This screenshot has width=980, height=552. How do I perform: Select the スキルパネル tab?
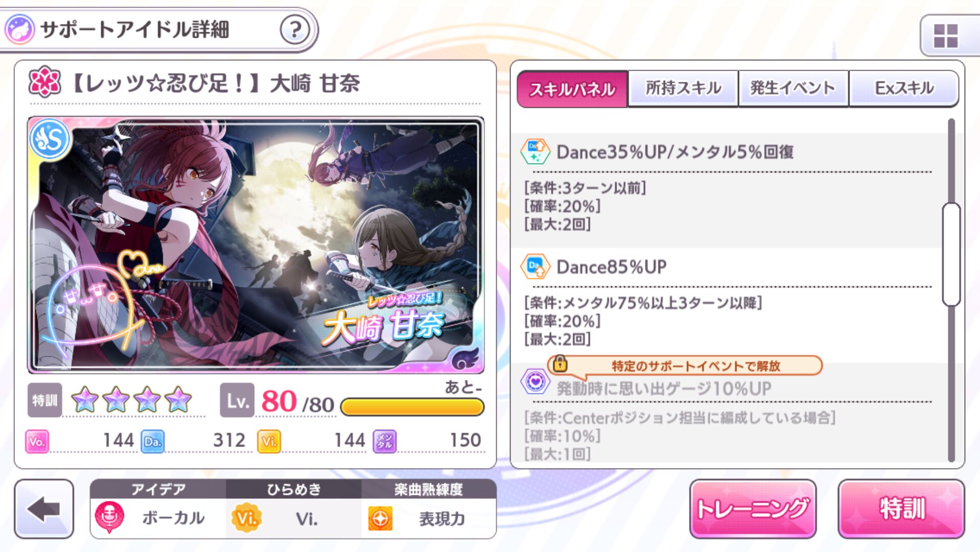[x=572, y=89]
